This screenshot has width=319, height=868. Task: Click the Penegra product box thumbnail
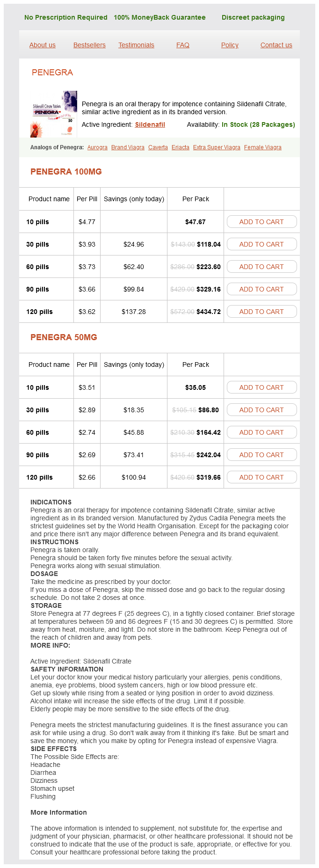(x=53, y=114)
